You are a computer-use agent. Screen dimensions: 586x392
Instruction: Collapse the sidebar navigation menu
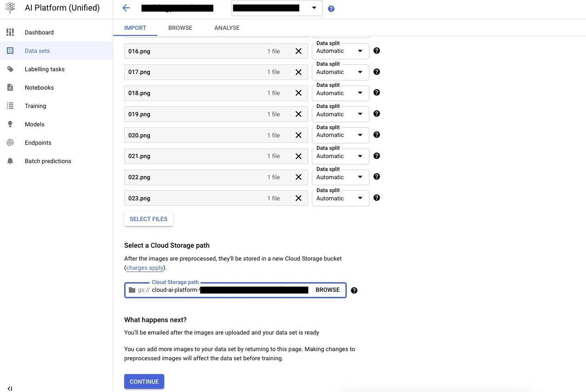(x=10, y=389)
